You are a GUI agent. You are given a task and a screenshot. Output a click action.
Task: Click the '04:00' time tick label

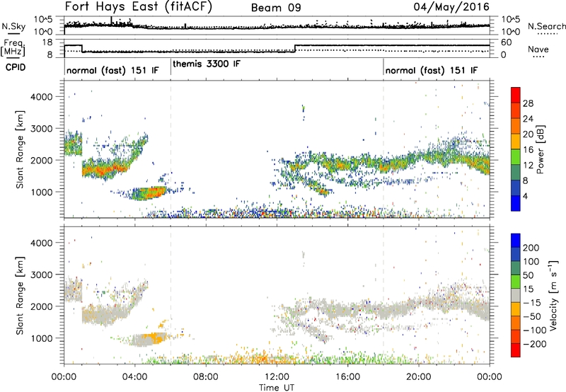(x=135, y=377)
